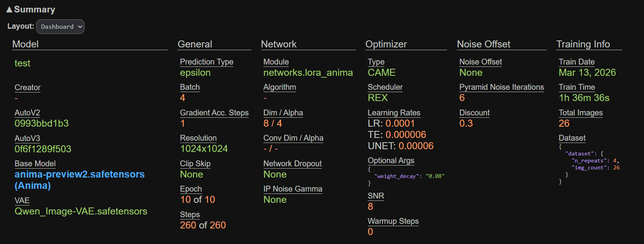Click the Train Date value Mar 13, 2026

[587, 73]
